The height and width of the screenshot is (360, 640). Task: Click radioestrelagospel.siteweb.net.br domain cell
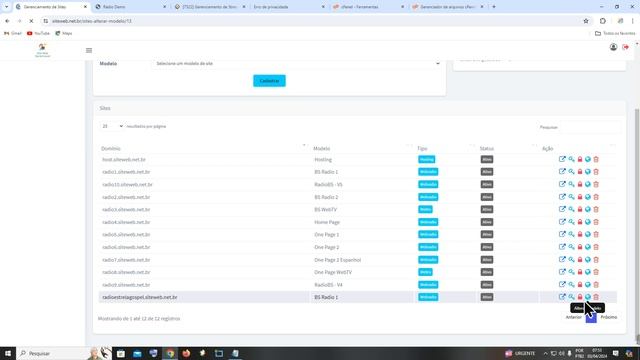204,297
